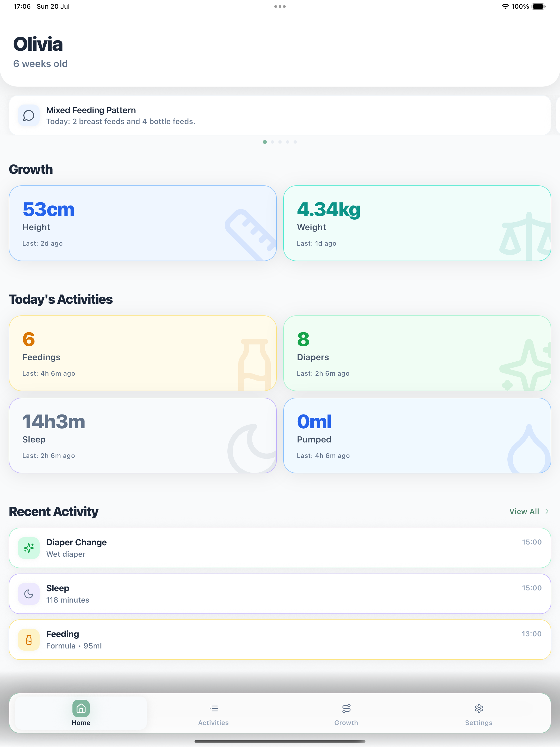Jump to second insight page dot
This screenshot has width=560, height=747.
[x=272, y=142]
